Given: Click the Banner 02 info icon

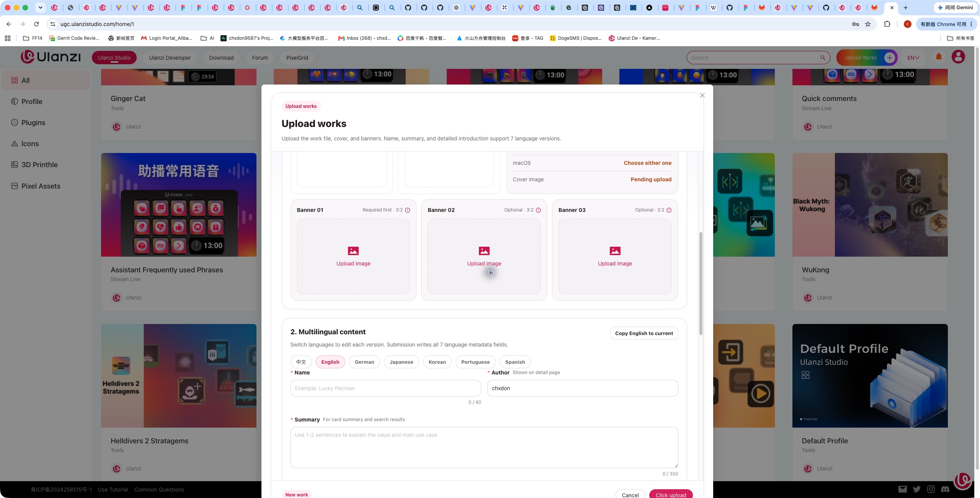Looking at the screenshot, I should (539, 210).
